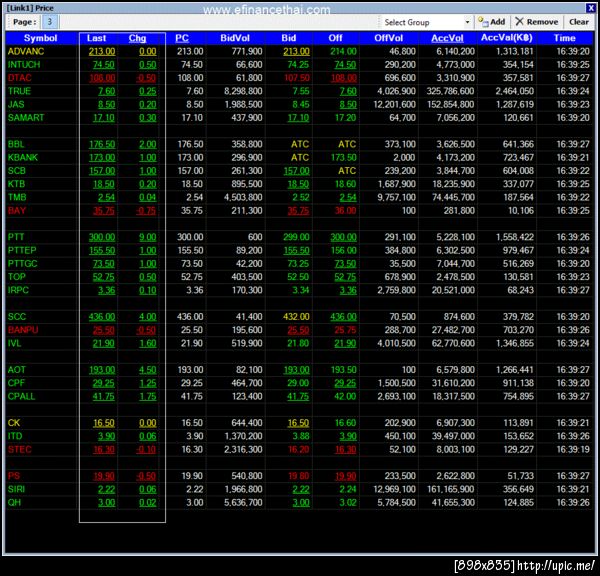This screenshot has width=600, height=576.
Task: Click DTAC change value -0.50
Action: tap(146, 78)
